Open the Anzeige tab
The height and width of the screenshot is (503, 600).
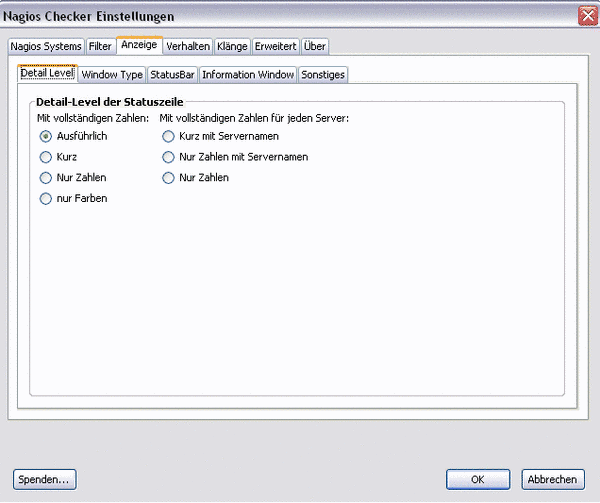coord(139,45)
